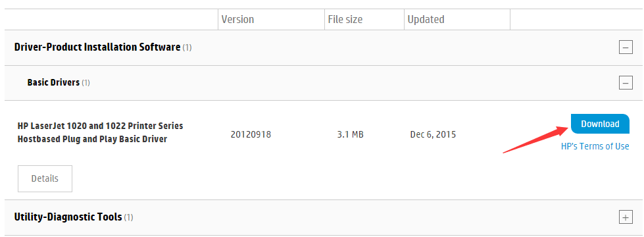Toggle the Driver-Product Installation Software heading
This screenshot has width=644, height=237.
tap(97, 47)
